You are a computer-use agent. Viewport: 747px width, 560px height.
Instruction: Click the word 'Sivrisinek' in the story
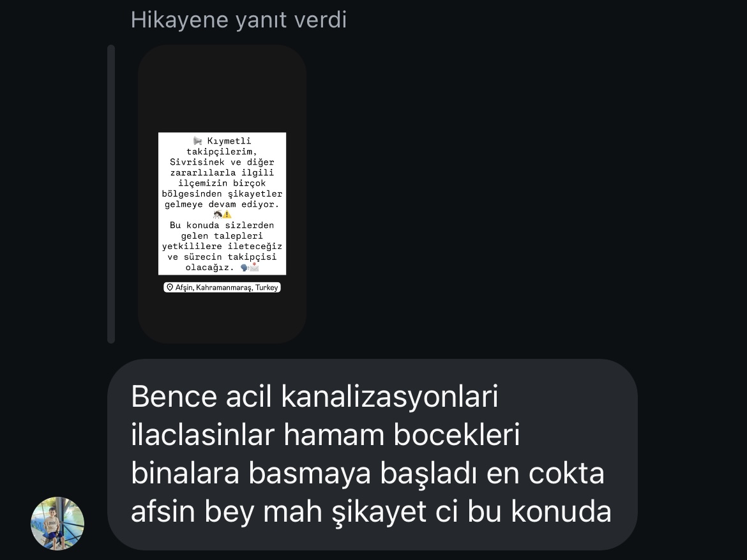point(197,162)
